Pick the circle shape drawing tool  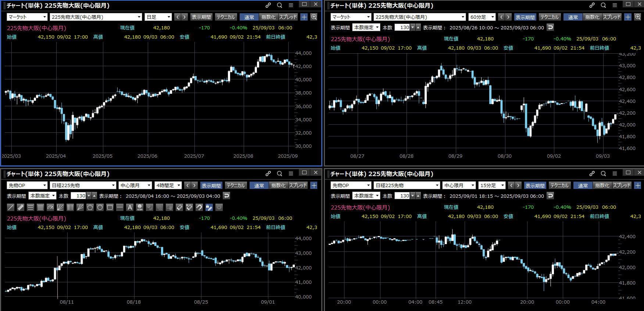pos(100,207)
